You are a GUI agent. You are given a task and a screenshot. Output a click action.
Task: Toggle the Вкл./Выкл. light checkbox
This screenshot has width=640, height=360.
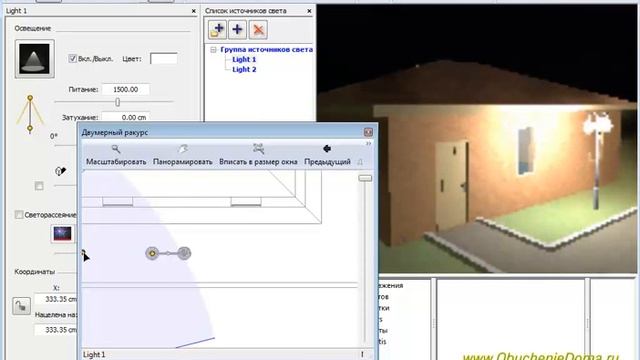pyautogui.click(x=73, y=59)
